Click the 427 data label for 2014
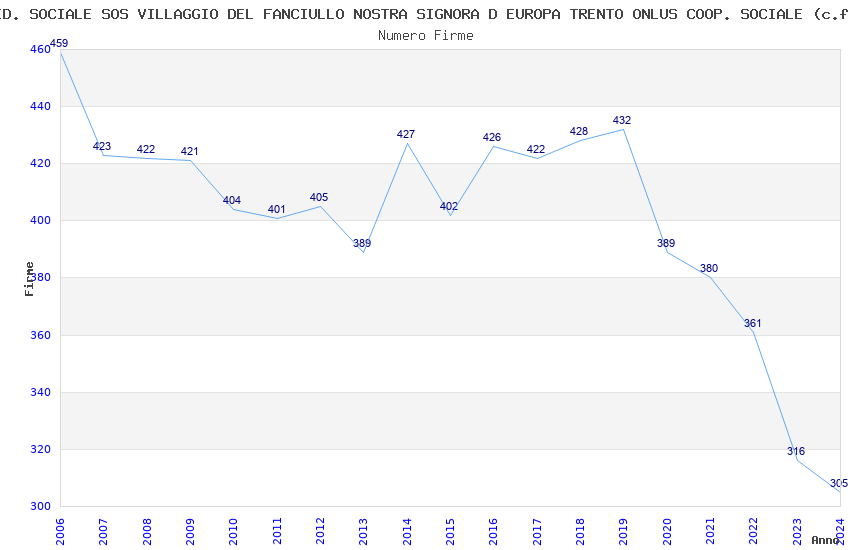Screen dimensions: 850x550 pos(405,134)
